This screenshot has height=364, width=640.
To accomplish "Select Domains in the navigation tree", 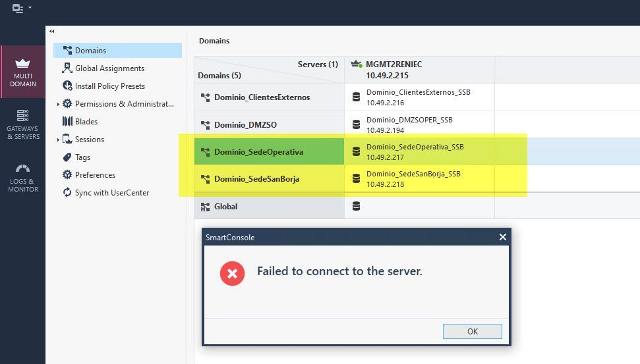I will pyautogui.click(x=117, y=51).
